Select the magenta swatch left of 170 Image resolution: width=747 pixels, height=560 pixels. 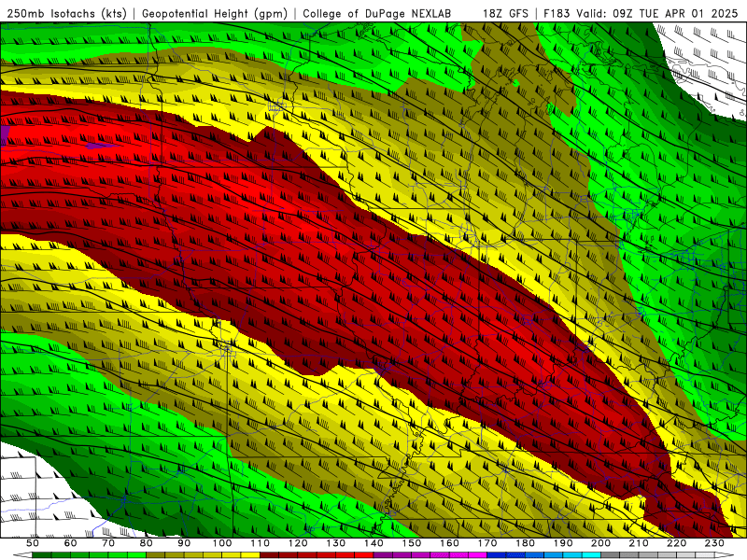477,554
